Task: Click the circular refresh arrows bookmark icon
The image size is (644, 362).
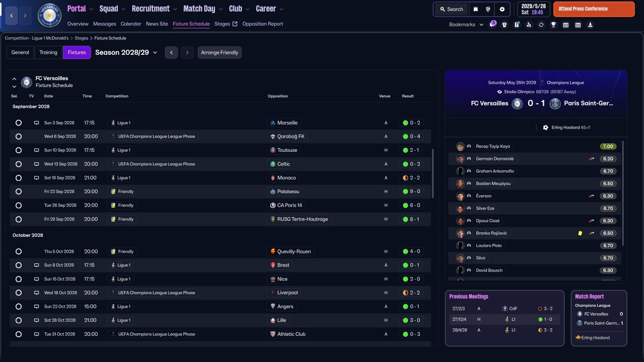Action: [541, 25]
